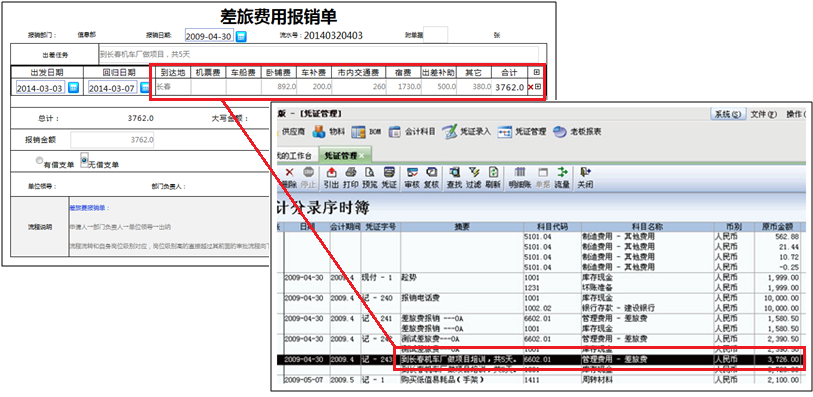Click the 出差任务 text field
Image resolution: width=813 pixels, height=397 pixels.
pos(318,54)
